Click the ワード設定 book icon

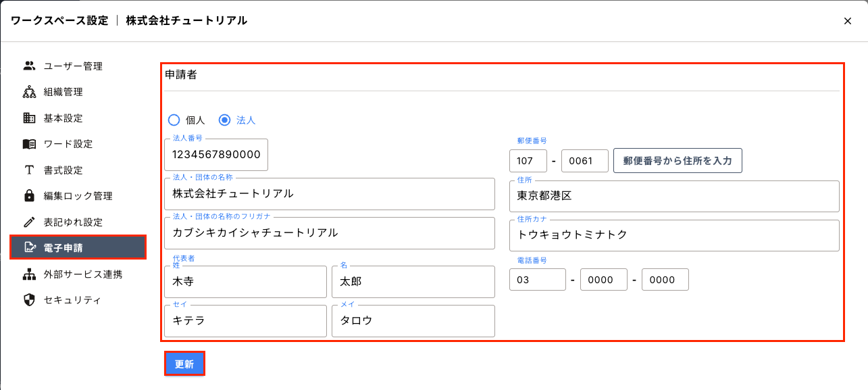29,144
